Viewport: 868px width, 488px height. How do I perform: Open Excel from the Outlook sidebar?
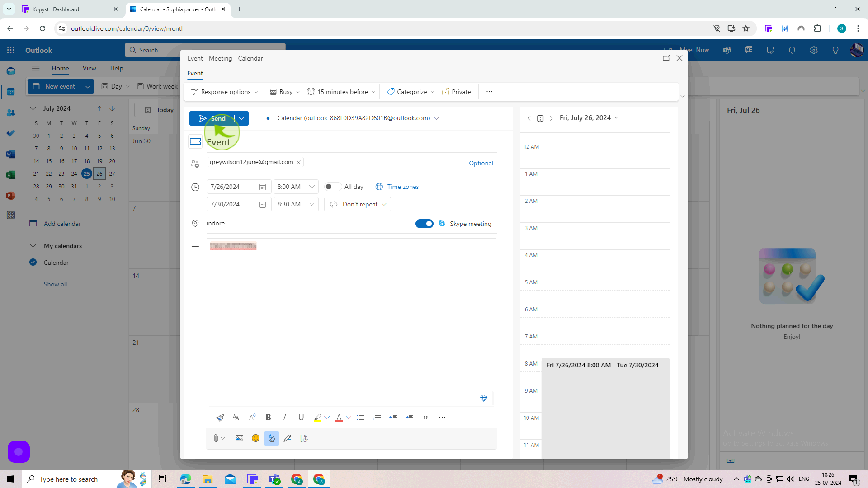11,175
